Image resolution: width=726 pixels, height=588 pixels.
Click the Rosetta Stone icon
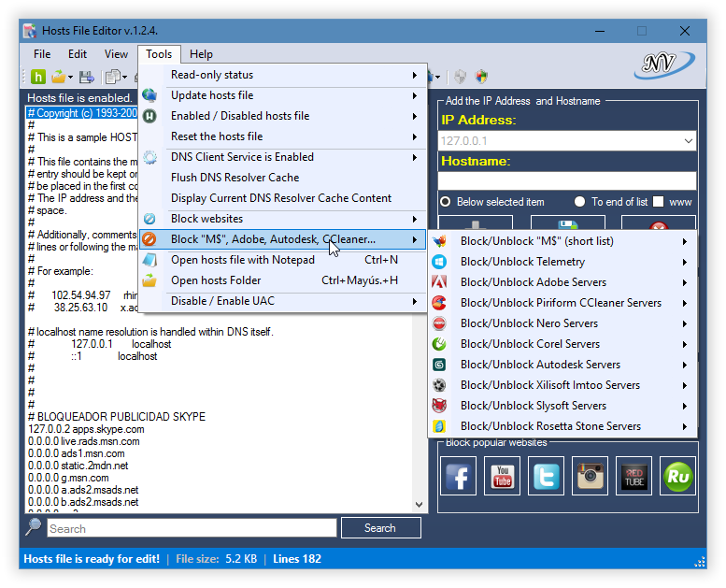click(439, 426)
